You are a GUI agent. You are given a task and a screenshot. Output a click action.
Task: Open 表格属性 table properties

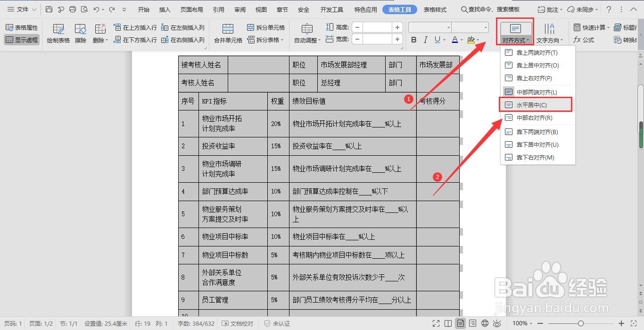[x=22, y=28]
